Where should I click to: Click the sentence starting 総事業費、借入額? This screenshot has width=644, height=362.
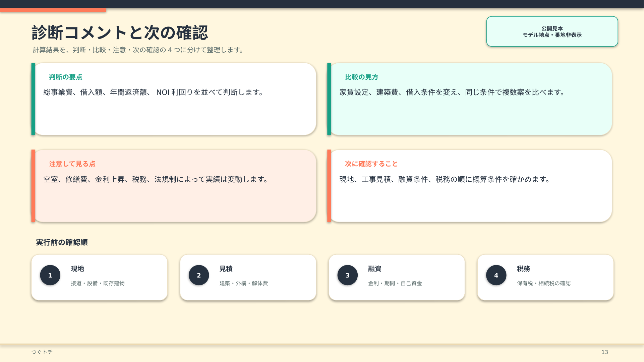pos(154,92)
